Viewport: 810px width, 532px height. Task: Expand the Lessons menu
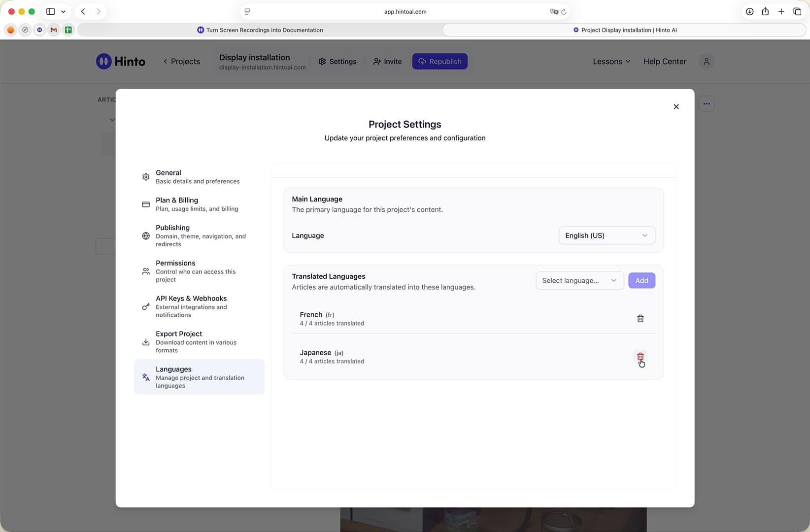(x=611, y=62)
